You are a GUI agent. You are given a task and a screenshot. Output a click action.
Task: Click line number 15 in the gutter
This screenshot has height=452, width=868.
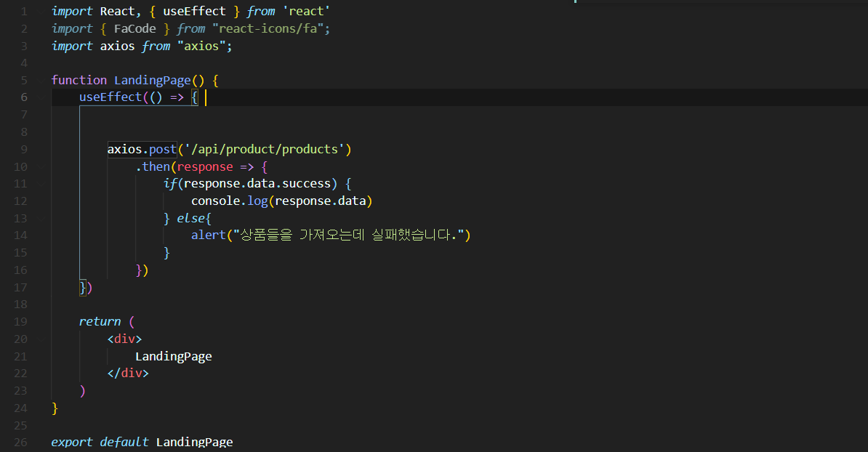click(x=20, y=253)
